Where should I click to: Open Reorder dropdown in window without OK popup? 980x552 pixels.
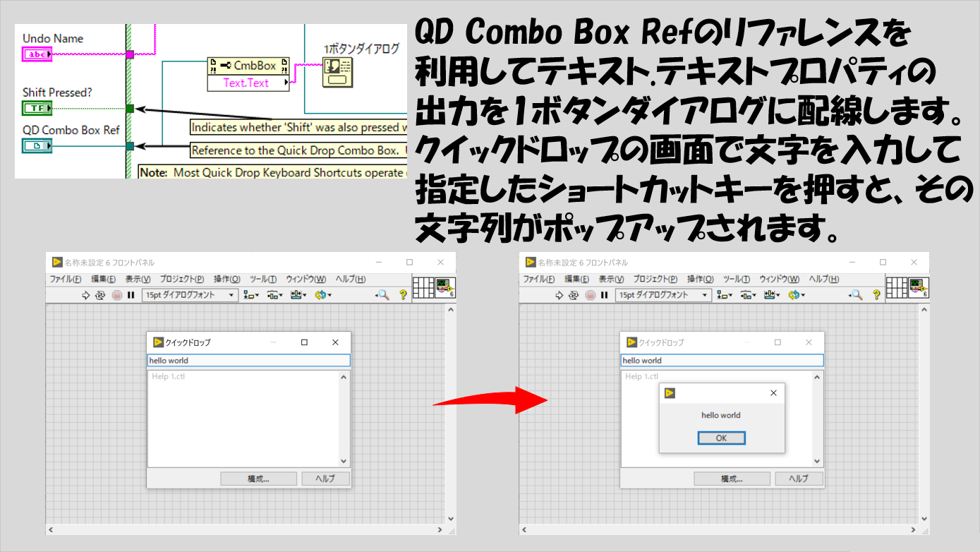(323, 295)
